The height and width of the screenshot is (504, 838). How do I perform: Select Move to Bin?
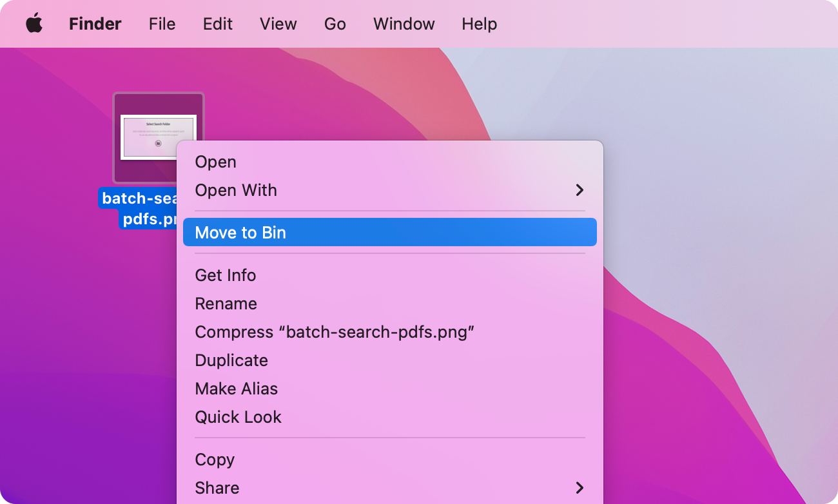[x=240, y=232]
